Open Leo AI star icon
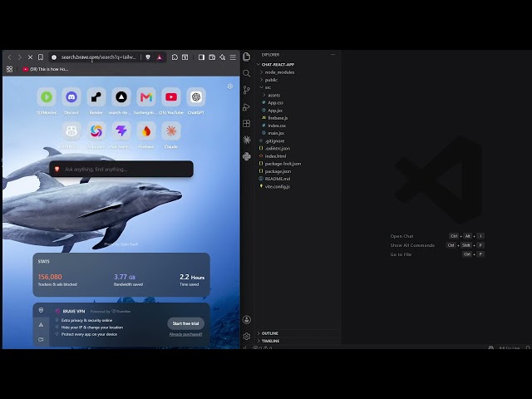This screenshot has height=399, width=532. pos(223,57)
